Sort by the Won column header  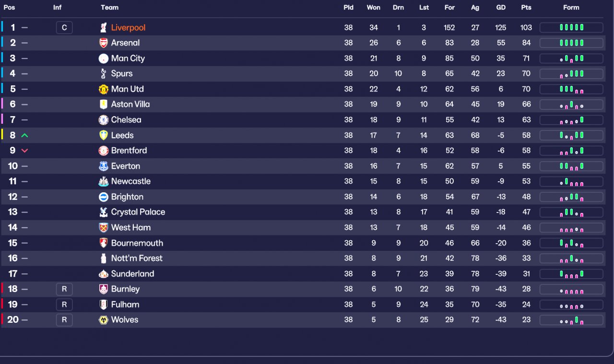tap(373, 8)
